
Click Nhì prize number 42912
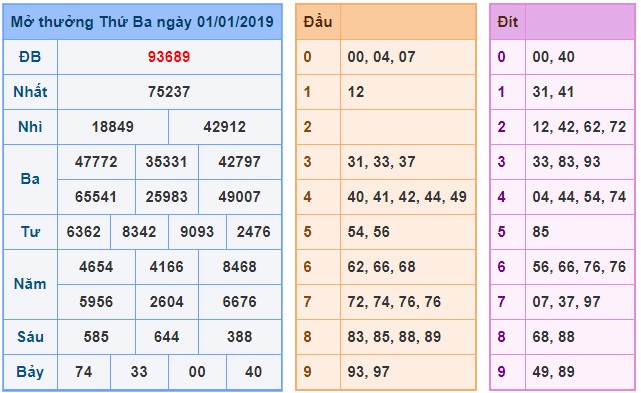(x=224, y=127)
